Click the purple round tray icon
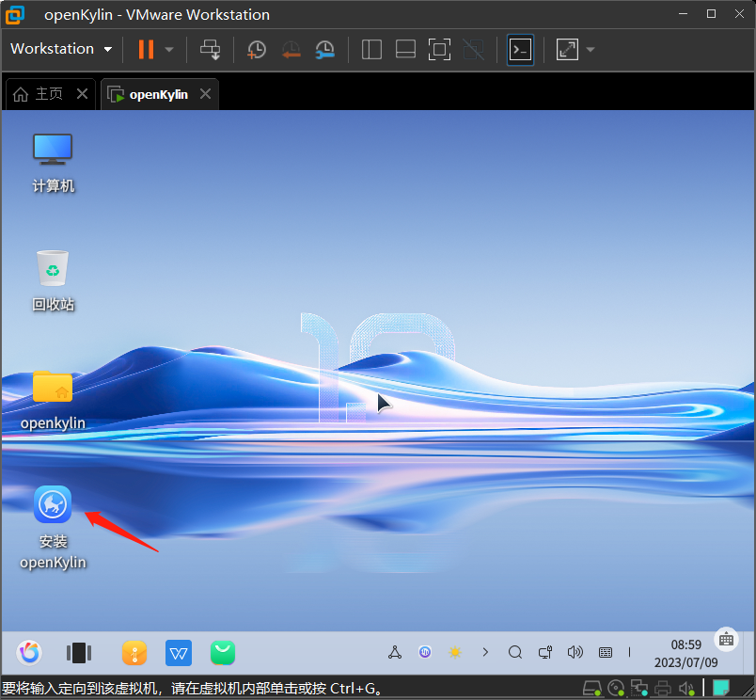Viewport: 756px width, 700px height. coord(425,652)
